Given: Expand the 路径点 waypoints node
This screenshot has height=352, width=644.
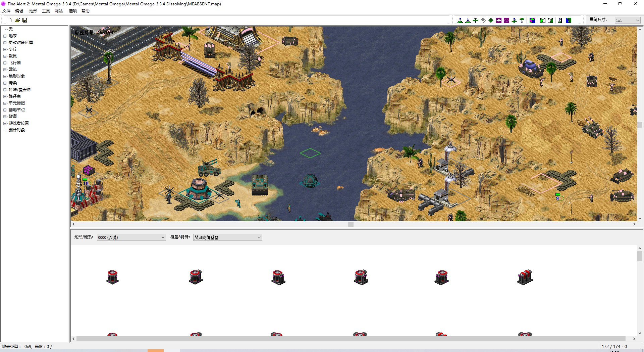Looking at the screenshot, I should [5, 96].
